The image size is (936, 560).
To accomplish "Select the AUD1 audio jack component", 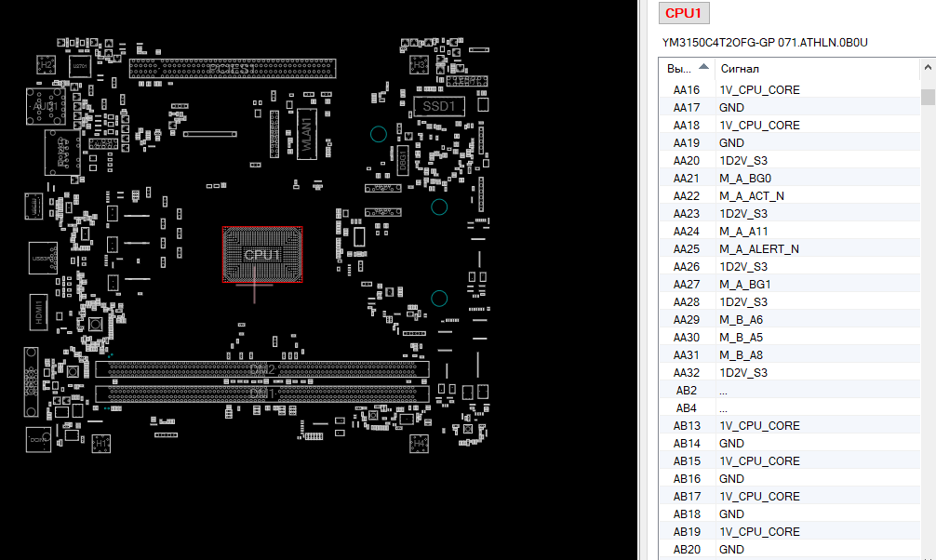I will tap(44, 107).
